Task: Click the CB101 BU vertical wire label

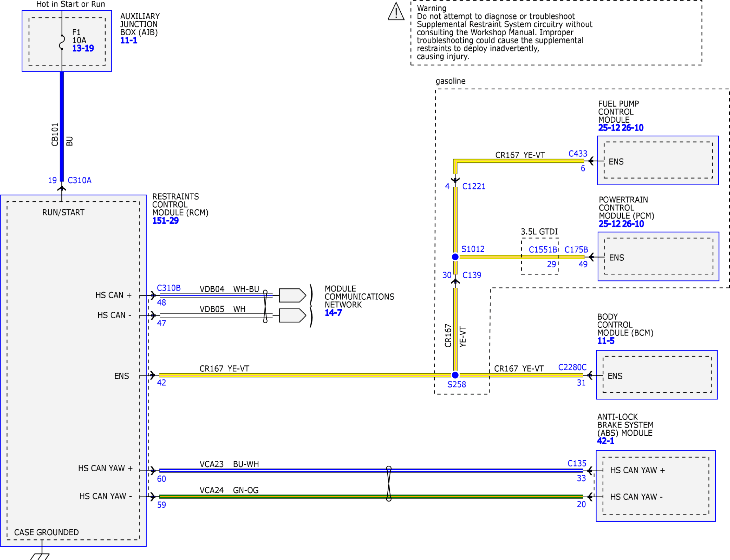Action: coord(62,135)
